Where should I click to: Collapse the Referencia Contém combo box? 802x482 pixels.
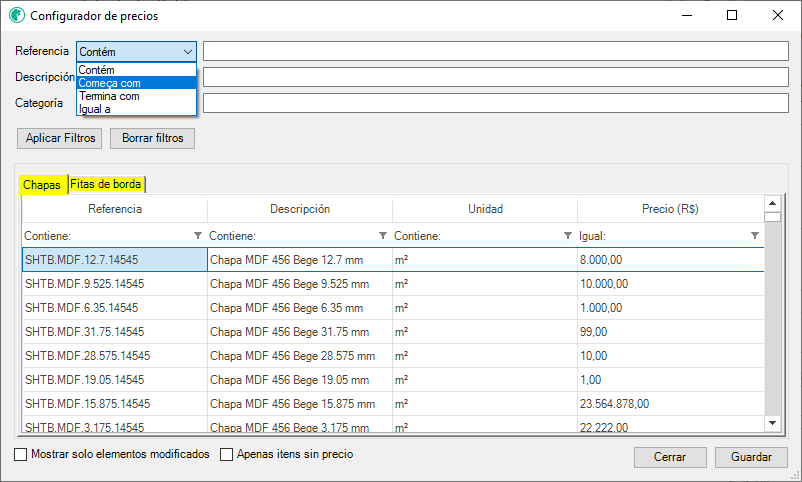tap(188, 52)
